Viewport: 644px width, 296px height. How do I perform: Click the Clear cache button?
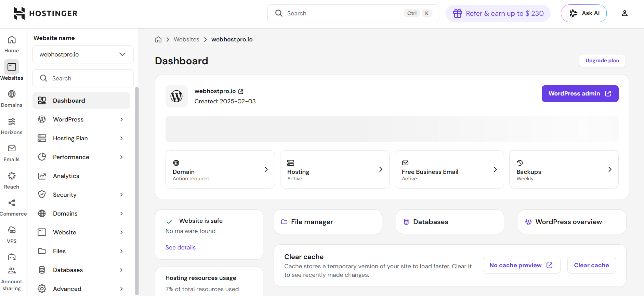pos(591,265)
